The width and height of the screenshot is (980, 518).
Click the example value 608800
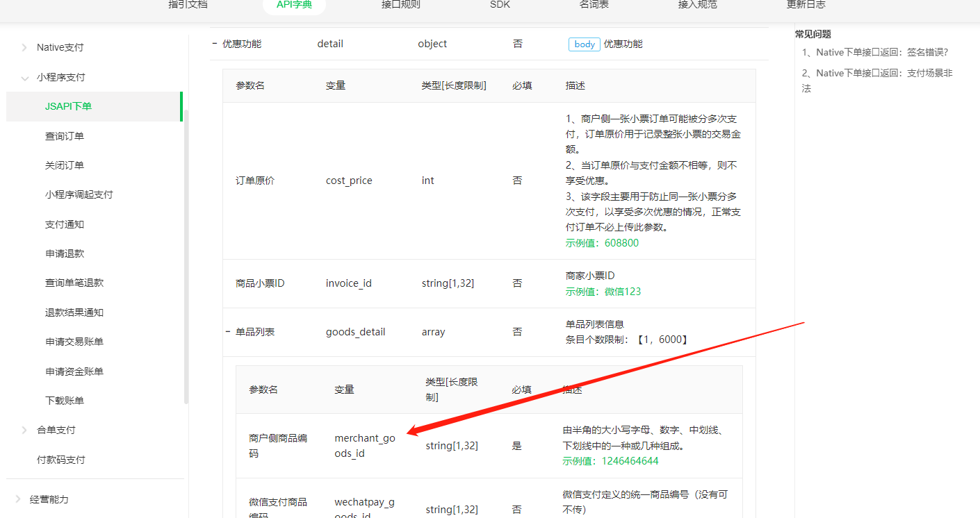[x=621, y=243]
